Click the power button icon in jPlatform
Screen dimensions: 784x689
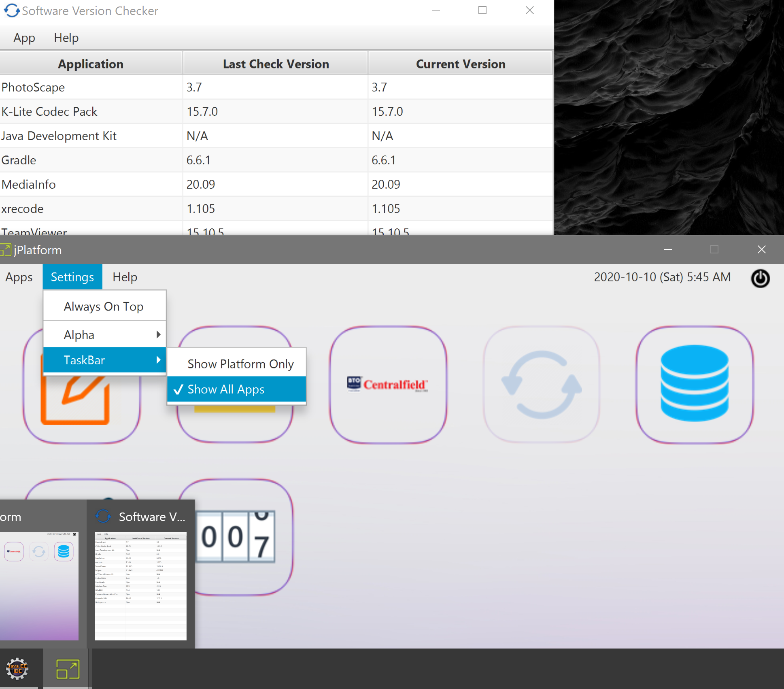760,278
